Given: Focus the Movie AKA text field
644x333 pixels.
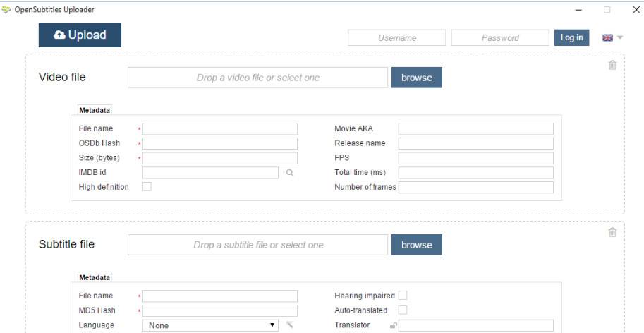Looking at the screenshot, I should (475, 128).
